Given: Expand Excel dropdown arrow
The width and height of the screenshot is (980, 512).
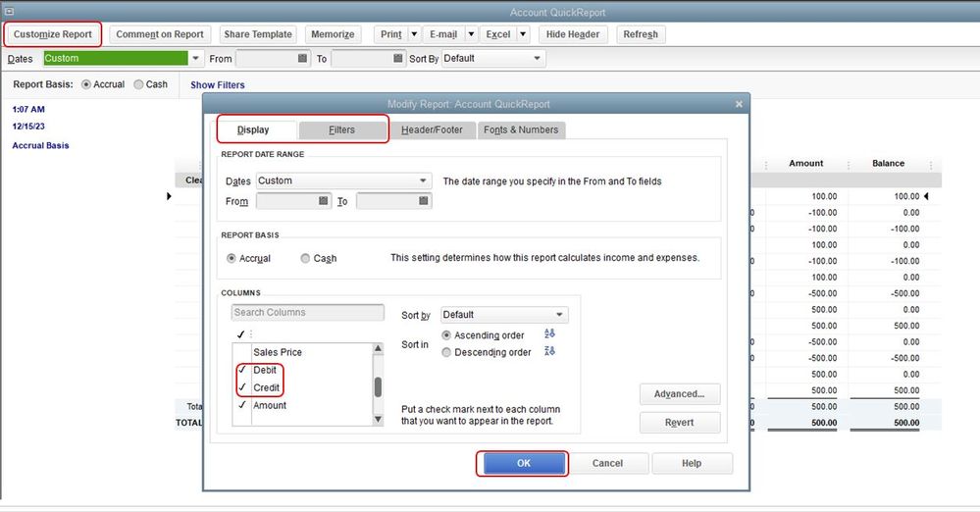Looking at the screenshot, I should [x=523, y=34].
